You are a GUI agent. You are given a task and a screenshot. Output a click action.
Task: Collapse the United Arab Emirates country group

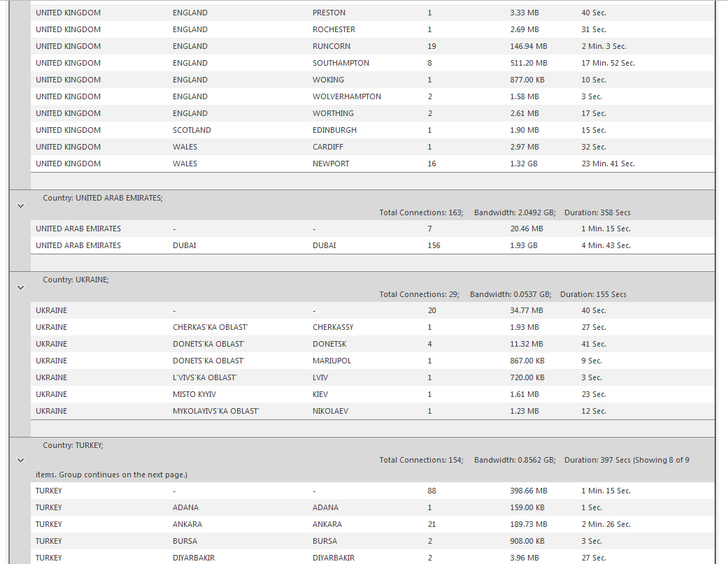pos(20,205)
